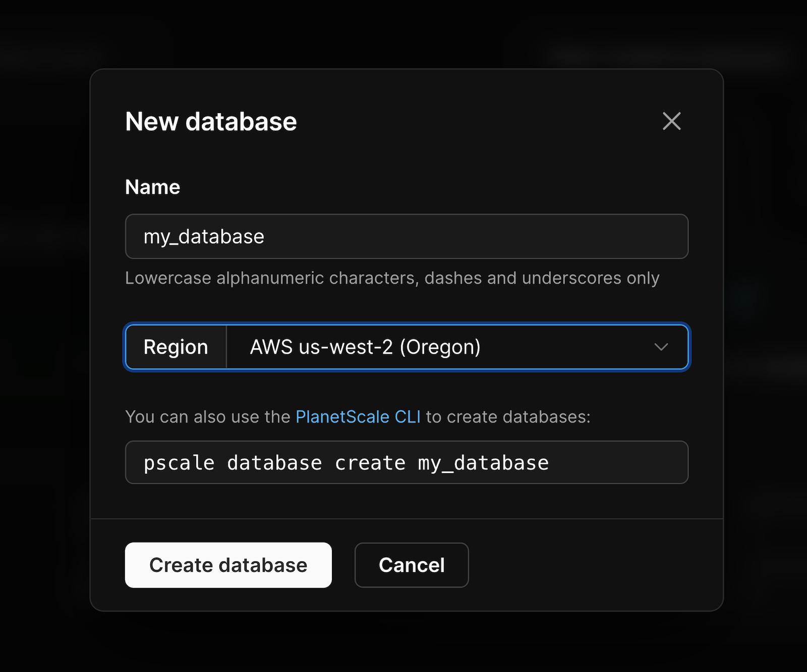
Task: Click the divider line above Create database
Action: pos(407,519)
